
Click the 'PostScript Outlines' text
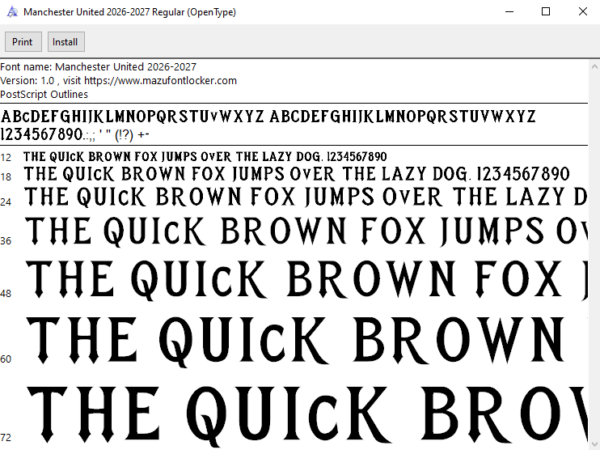click(x=44, y=95)
